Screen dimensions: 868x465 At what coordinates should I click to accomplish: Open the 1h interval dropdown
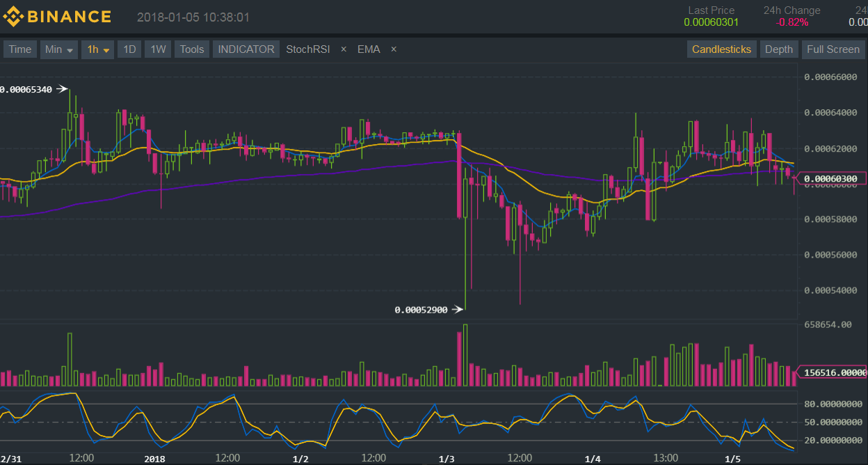(x=97, y=49)
